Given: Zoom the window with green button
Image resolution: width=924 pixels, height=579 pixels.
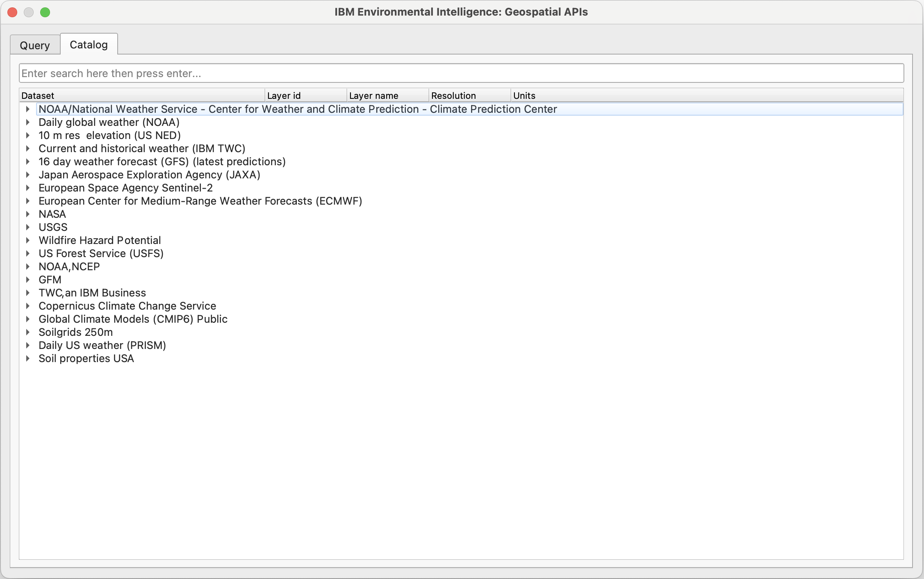Looking at the screenshot, I should click(45, 12).
